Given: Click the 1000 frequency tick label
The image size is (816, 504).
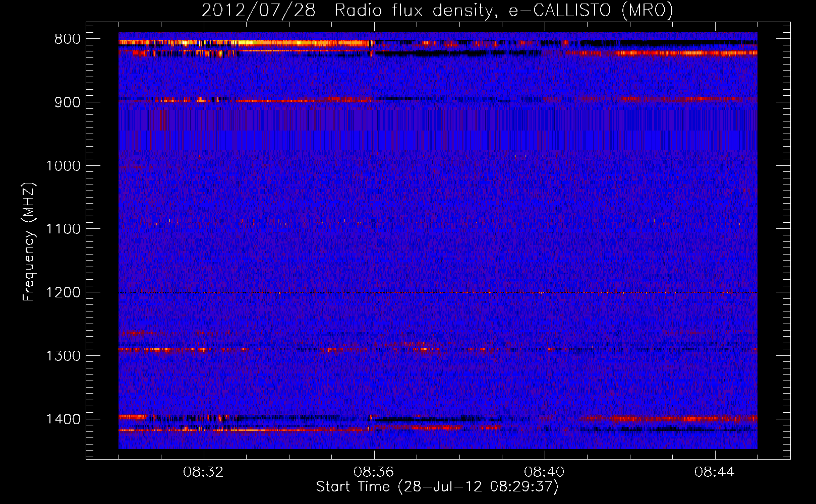Looking at the screenshot, I should 63,166.
